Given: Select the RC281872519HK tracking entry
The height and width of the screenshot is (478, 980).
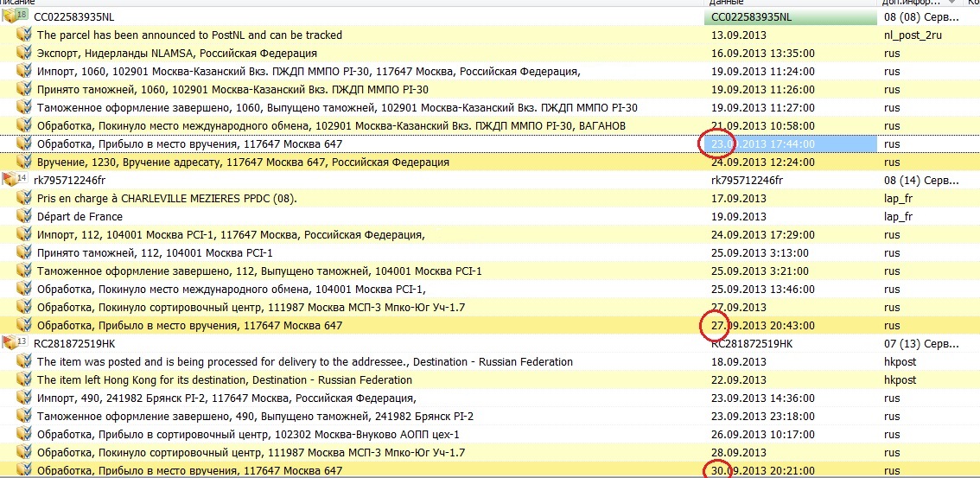Looking at the screenshot, I should point(73,344).
